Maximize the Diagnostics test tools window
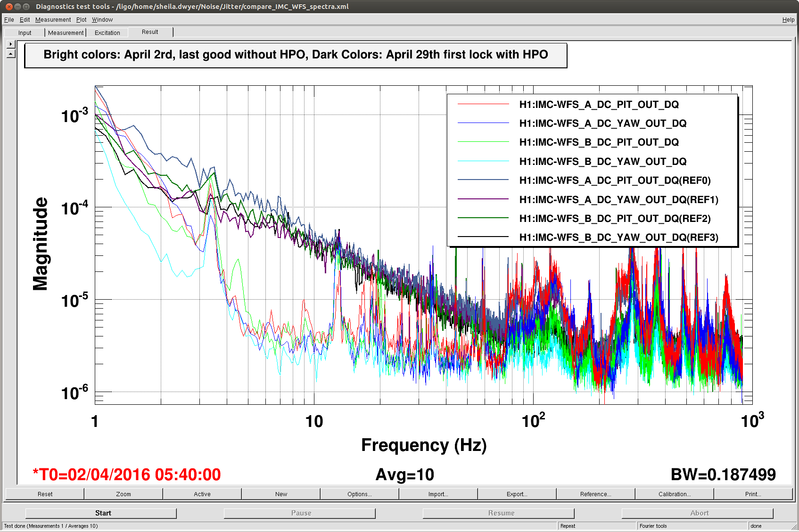Viewport: 799px width, 532px height. (26, 7)
